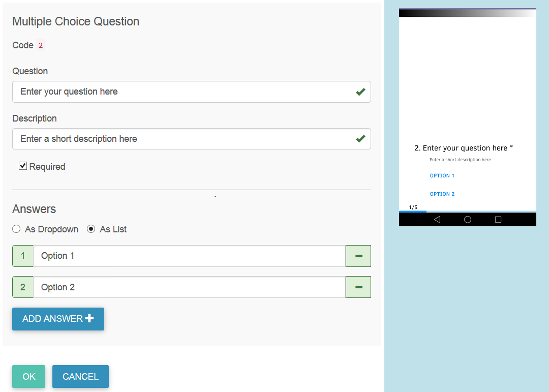Screen dimensions: 549x392
Task: Click the preview progress bar at 1/5
Action: click(468, 212)
